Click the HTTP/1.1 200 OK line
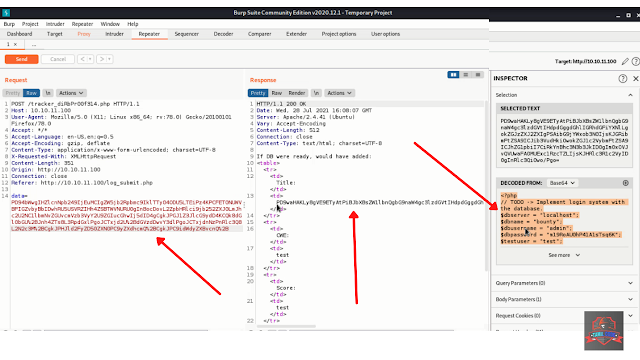 click(281, 104)
